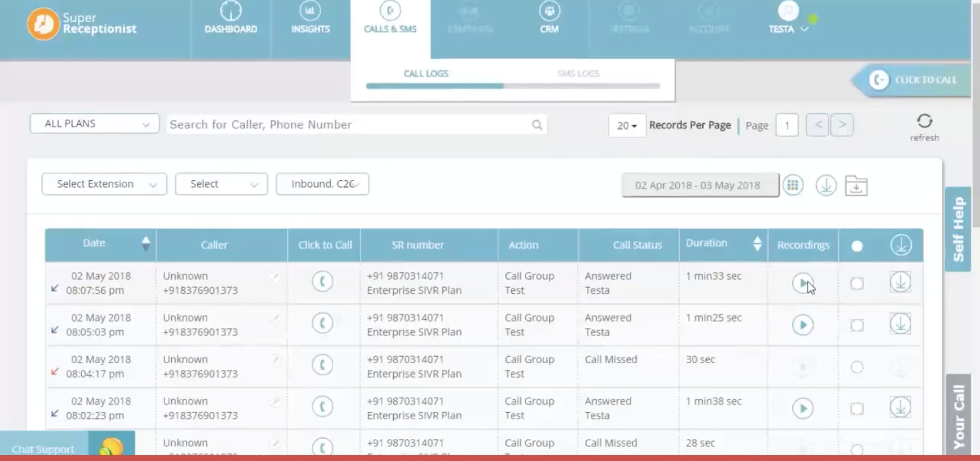Click search magnifier icon in the search bar
This screenshot has width=980, height=461.
[x=537, y=125]
